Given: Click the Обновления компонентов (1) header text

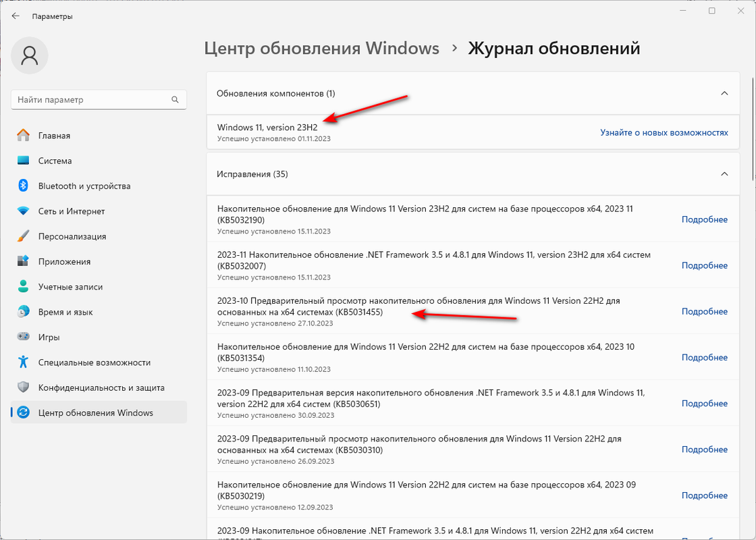Looking at the screenshot, I should (276, 94).
